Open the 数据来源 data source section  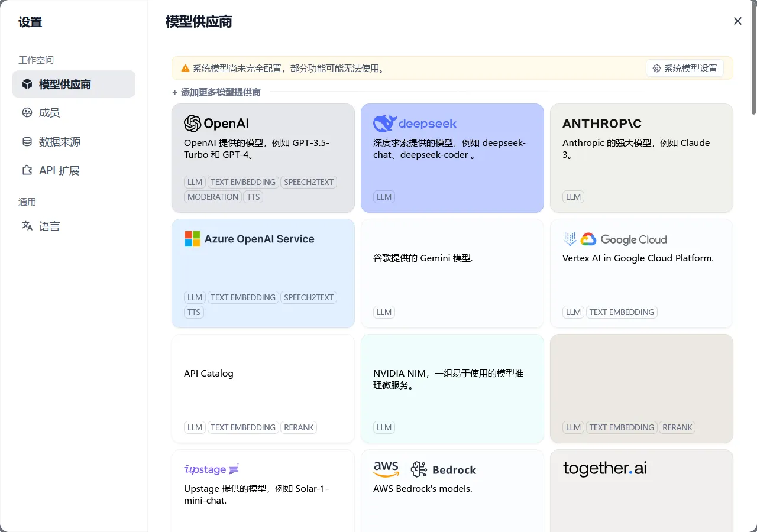coord(74,141)
